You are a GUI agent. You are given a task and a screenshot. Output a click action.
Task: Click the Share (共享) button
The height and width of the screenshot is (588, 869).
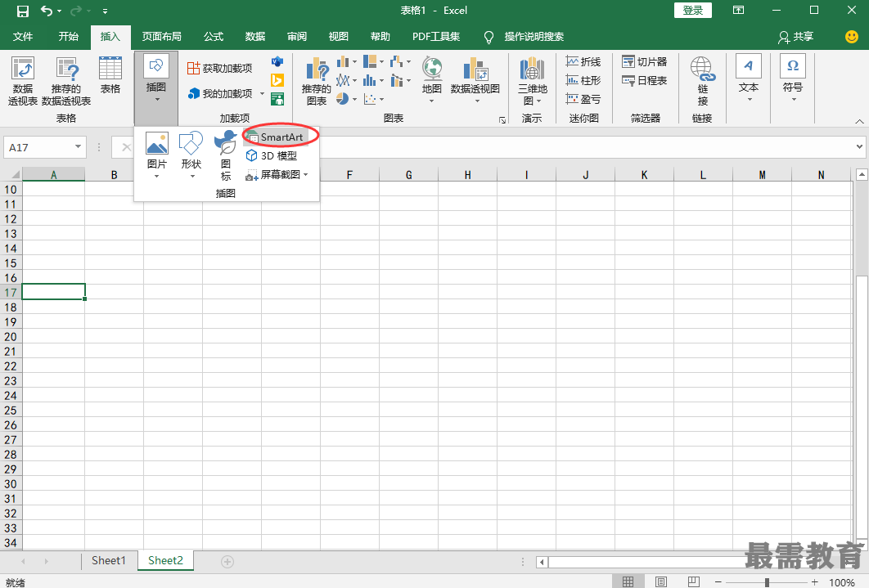[796, 37]
